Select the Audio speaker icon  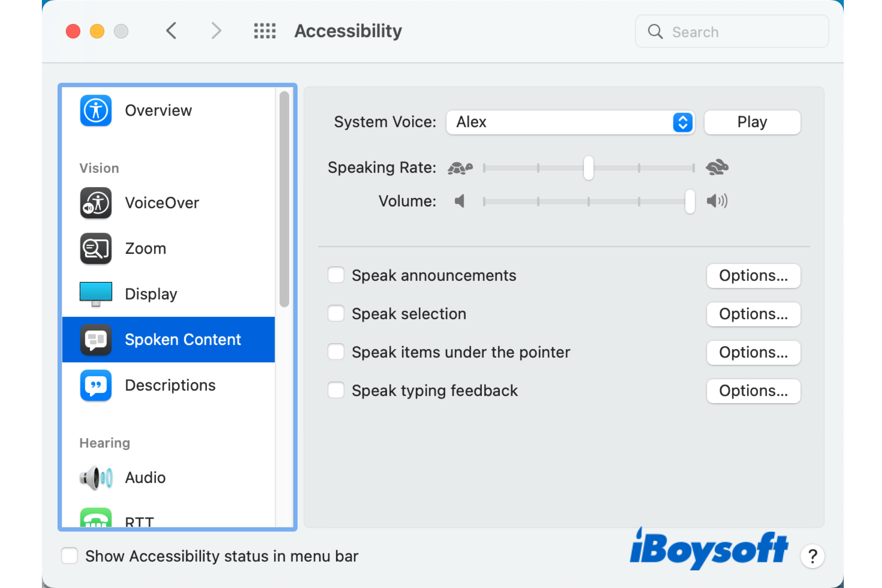[96, 478]
